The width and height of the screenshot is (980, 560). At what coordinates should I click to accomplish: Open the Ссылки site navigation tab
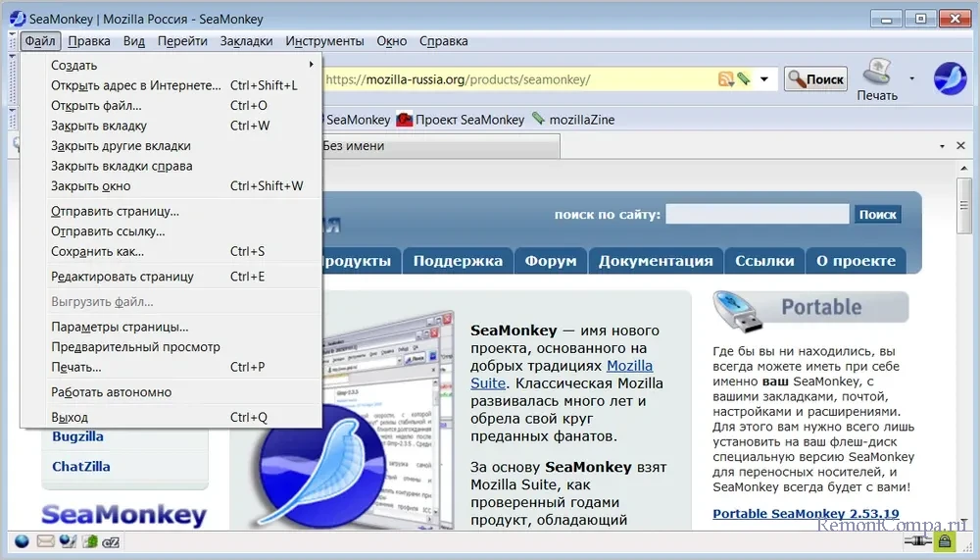(764, 261)
